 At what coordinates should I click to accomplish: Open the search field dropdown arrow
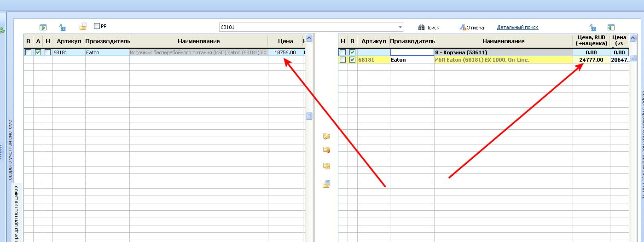click(x=400, y=28)
